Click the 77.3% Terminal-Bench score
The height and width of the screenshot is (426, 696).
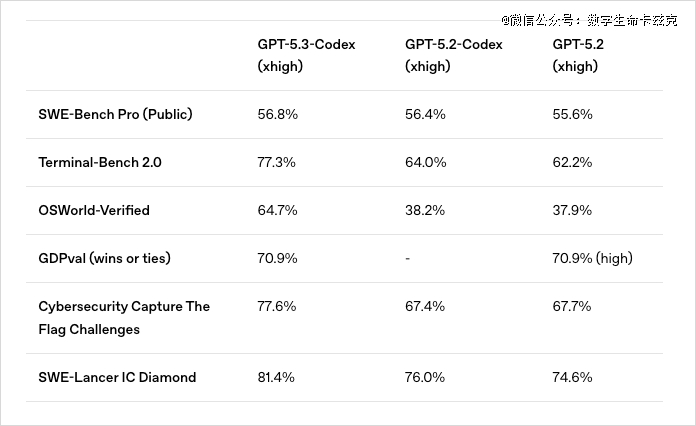pos(277,162)
